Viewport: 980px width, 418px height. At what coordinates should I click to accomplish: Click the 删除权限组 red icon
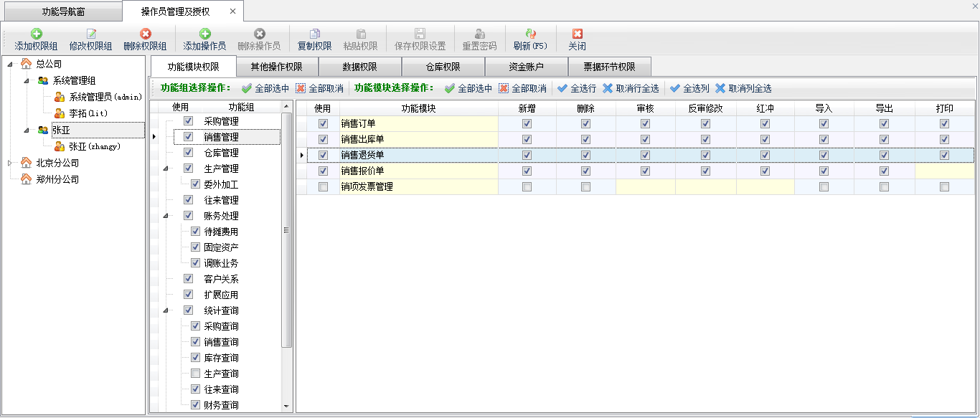click(145, 34)
